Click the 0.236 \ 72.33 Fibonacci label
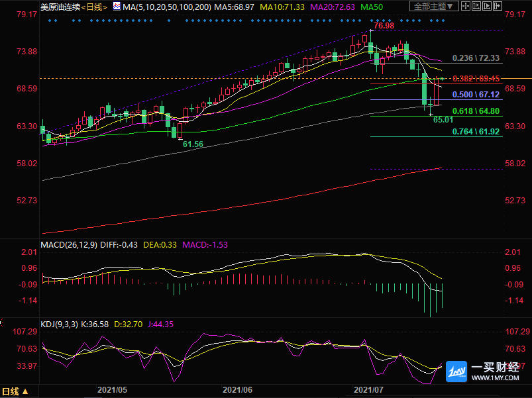 click(476, 58)
